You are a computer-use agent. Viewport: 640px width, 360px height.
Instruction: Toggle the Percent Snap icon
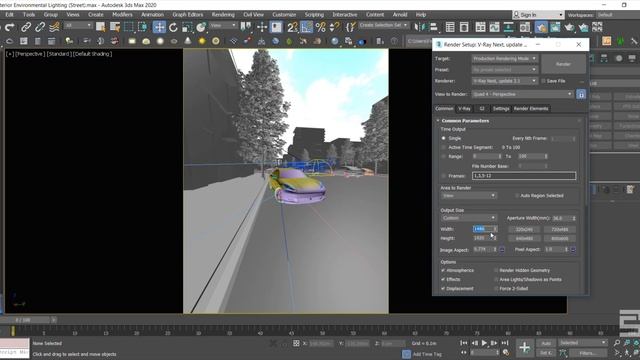(x=321, y=27)
